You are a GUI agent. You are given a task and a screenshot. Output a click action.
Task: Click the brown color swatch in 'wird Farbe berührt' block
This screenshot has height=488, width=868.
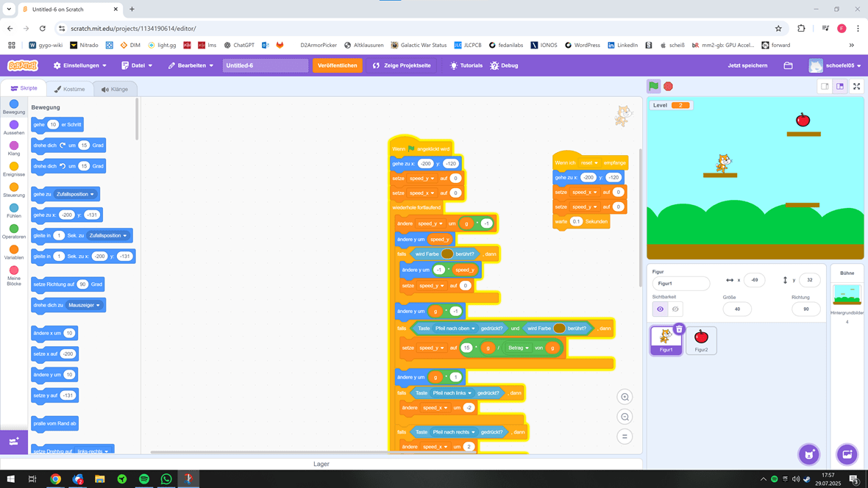tap(447, 254)
